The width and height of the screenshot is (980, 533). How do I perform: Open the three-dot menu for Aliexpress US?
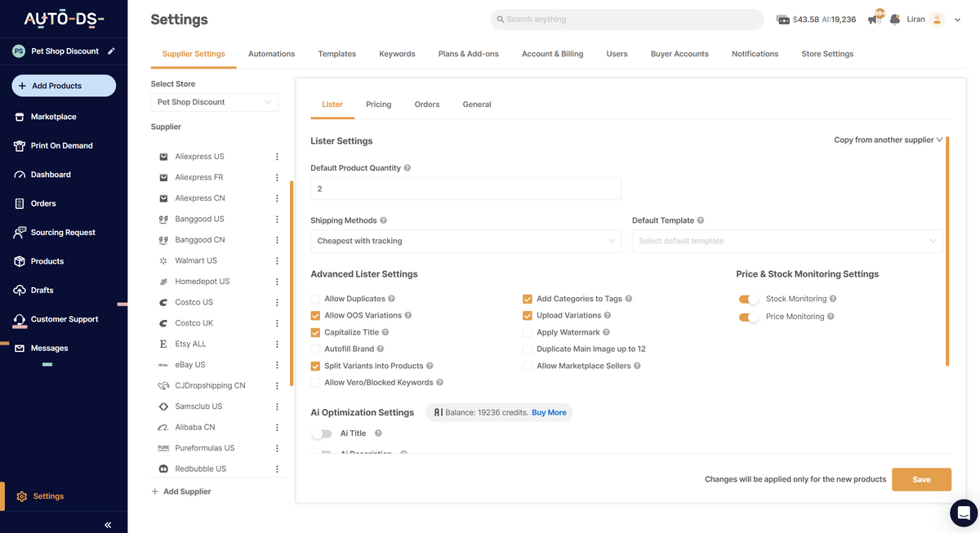point(277,156)
